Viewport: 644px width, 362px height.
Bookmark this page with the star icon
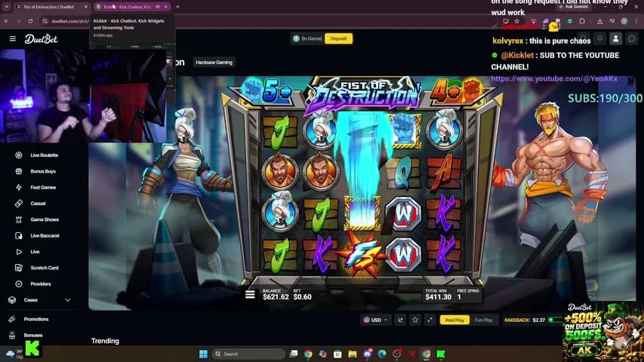(516, 21)
